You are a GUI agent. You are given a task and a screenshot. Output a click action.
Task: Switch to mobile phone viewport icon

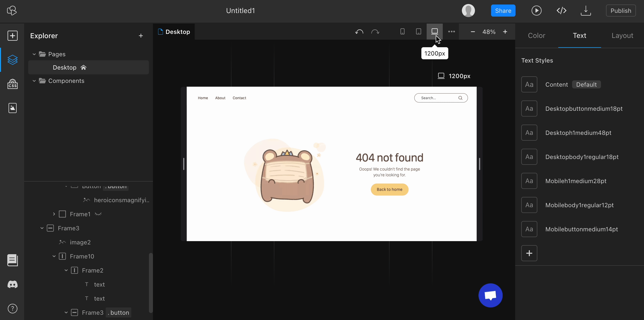point(403,32)
